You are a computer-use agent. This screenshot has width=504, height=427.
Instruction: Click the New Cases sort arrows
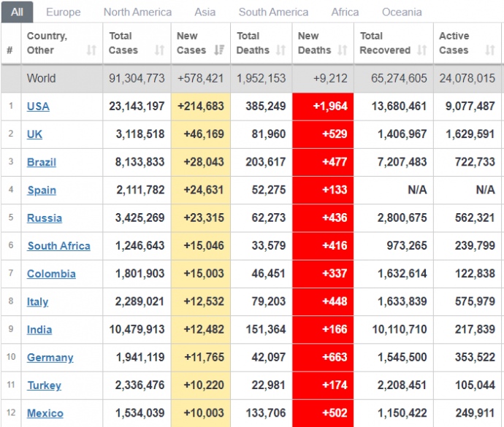click(x=219, y=50)
